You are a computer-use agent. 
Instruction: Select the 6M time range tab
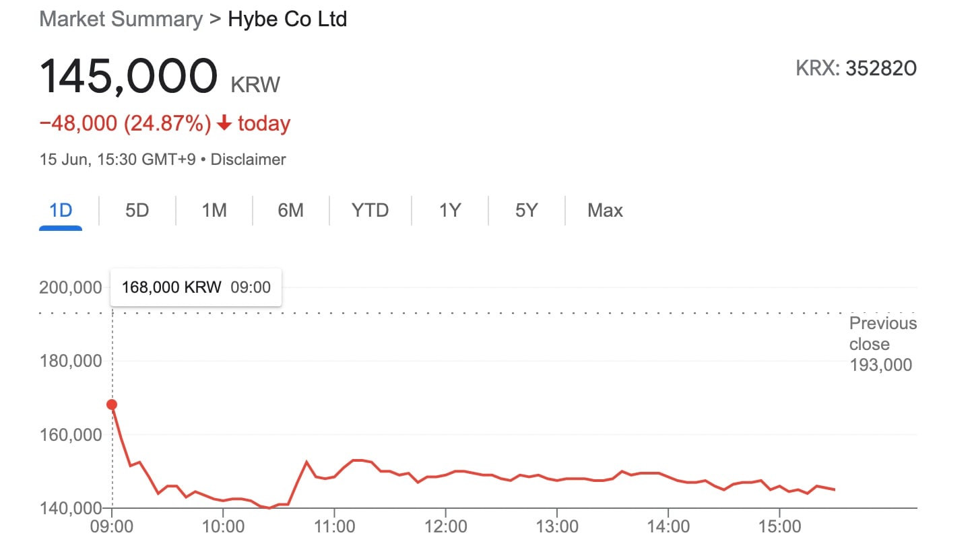coord(290,211)
